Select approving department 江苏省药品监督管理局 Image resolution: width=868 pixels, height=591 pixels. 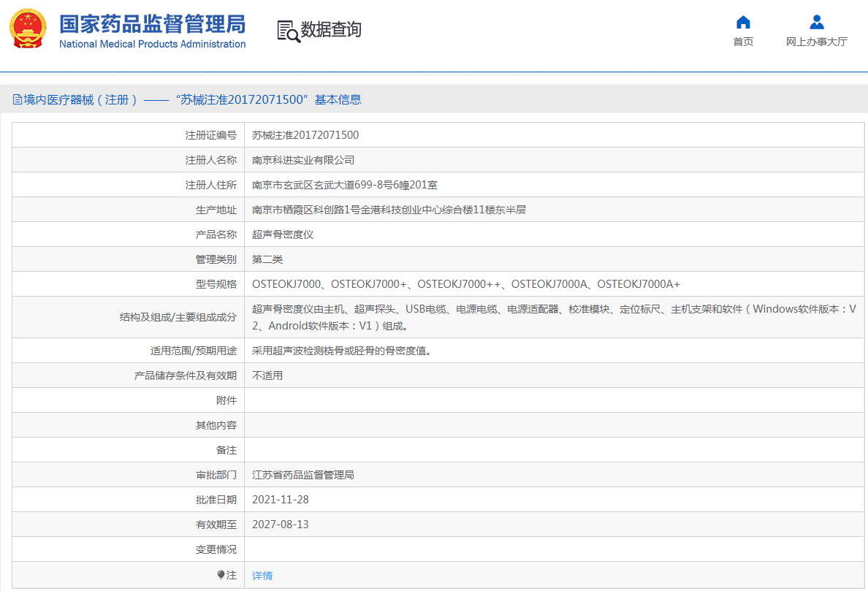[303, 475]
